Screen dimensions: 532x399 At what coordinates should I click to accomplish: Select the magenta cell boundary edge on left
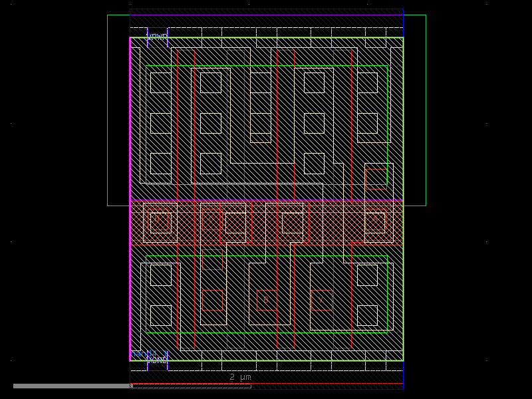coord(131,199)
